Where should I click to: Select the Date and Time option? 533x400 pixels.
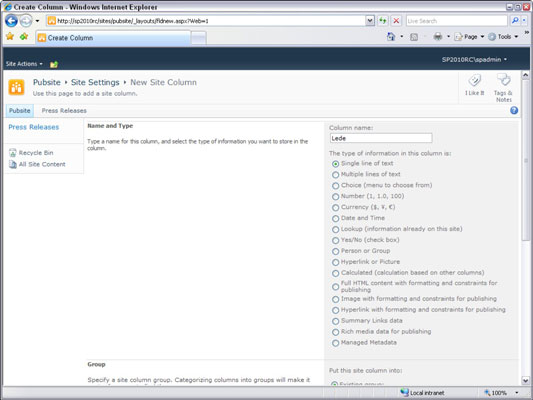coord(336,218)
